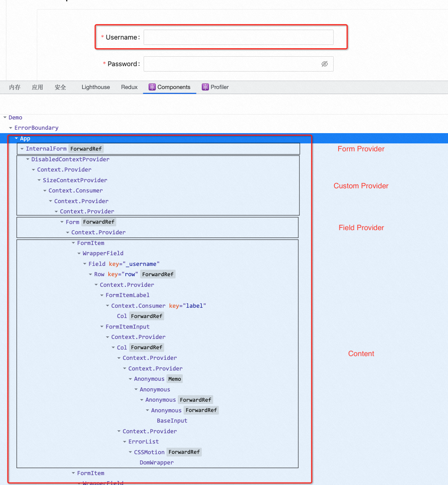Select the DomWrapper component

(157, 463)
